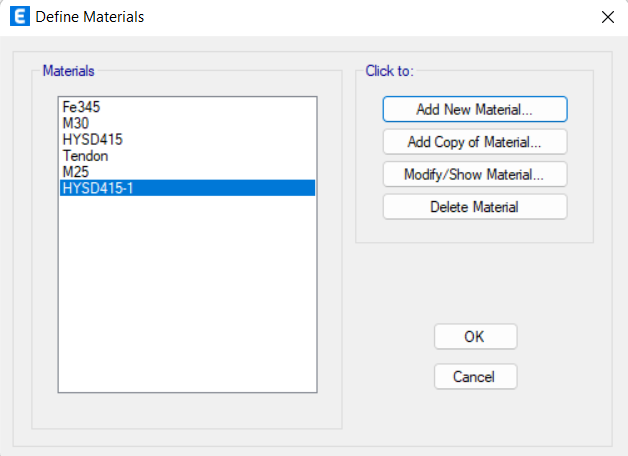Click the 'Click to:' group label
628x456 pixels.
click(389, 71)
